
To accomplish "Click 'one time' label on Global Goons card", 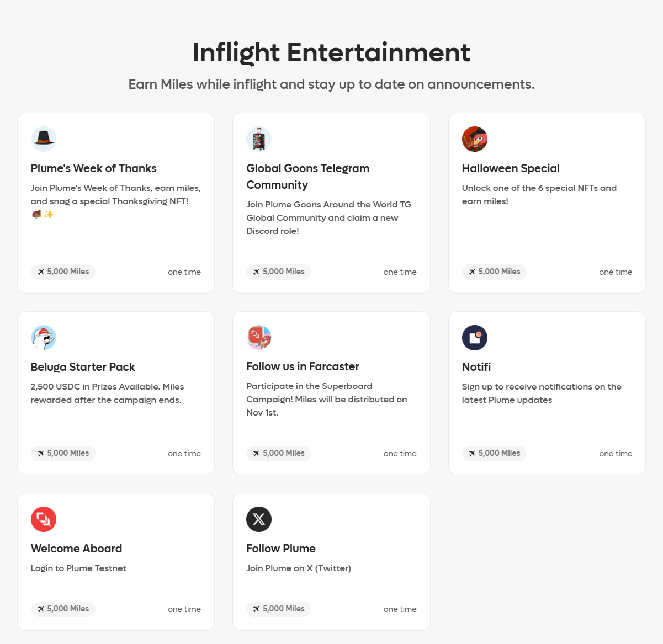I will [400, 272].
